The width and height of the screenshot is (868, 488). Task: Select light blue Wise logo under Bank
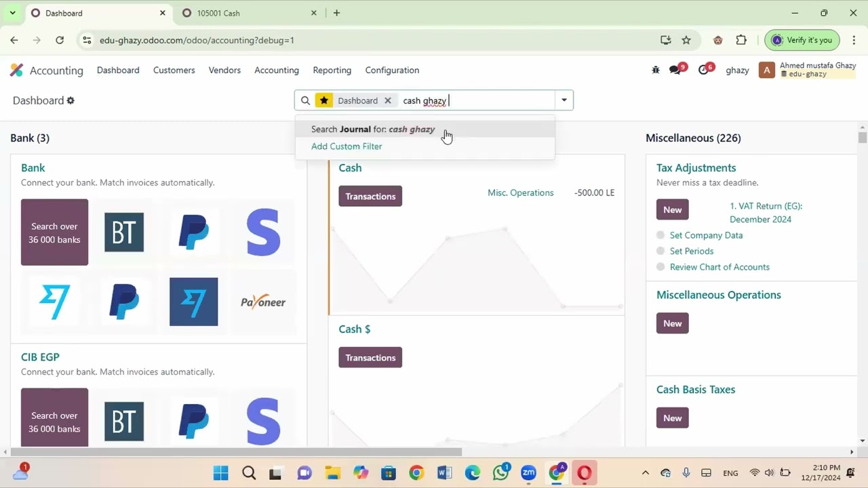tap(54, 302)
